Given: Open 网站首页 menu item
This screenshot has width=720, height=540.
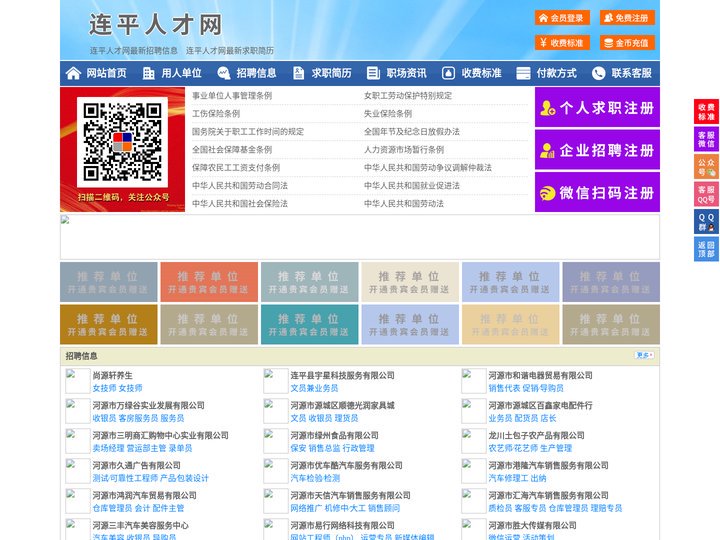Looking at the screenshot, I should pyautogui.click(x=107, y=73).
